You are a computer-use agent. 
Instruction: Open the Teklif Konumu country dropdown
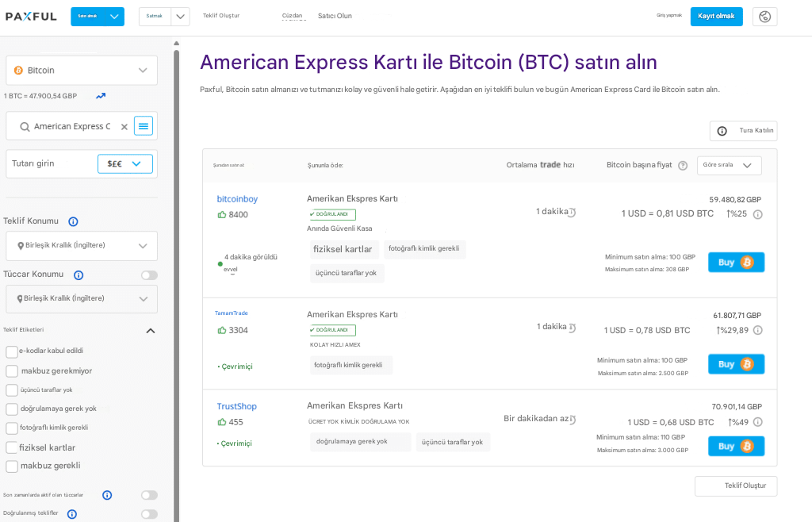(82, 245)
